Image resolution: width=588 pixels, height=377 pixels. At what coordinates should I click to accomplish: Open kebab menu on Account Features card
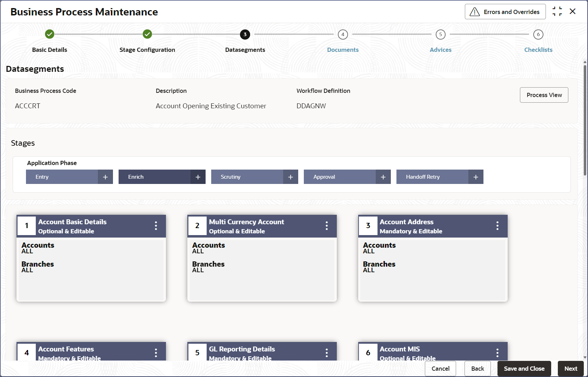156,353
